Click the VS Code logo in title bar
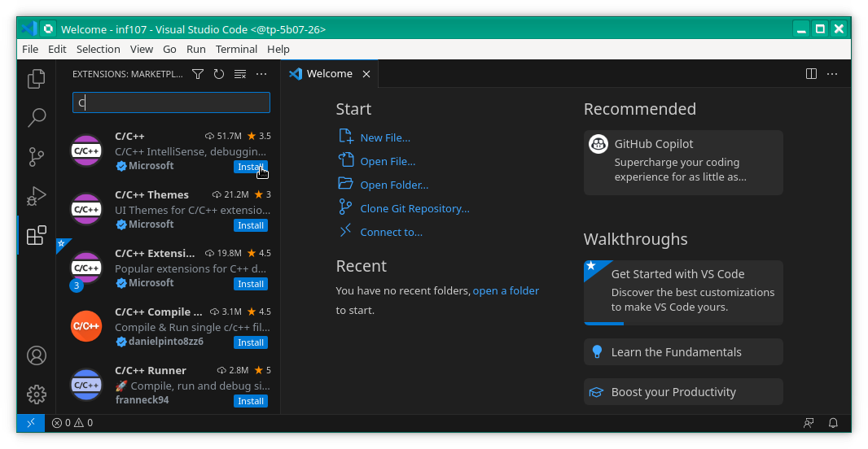Viewport: 868px width, 449px height. (28, 28)
